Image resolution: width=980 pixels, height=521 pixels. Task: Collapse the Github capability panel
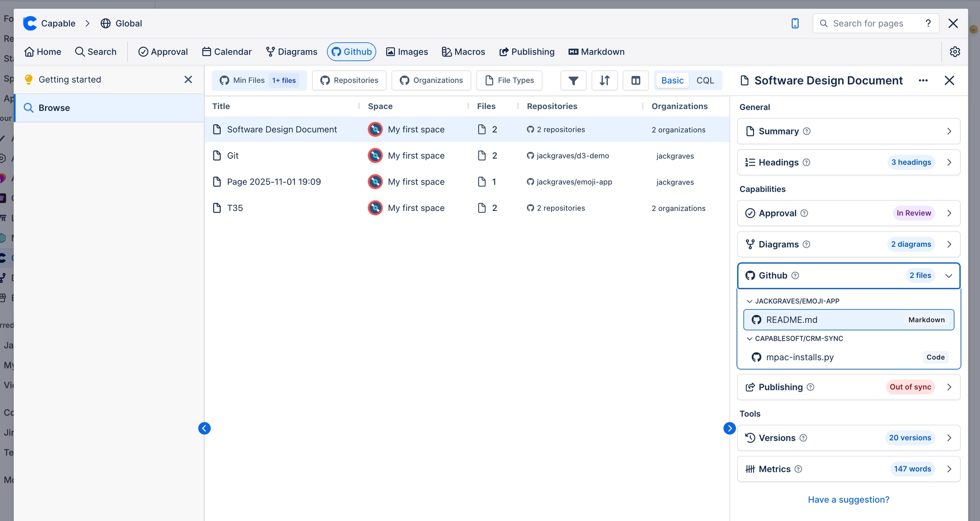pyautogui.click(x=948, y=276)
